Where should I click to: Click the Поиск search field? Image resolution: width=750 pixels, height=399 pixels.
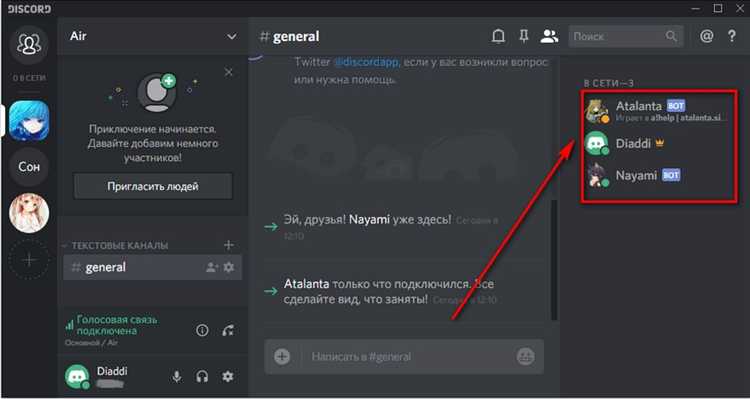(x=626, y=36)
